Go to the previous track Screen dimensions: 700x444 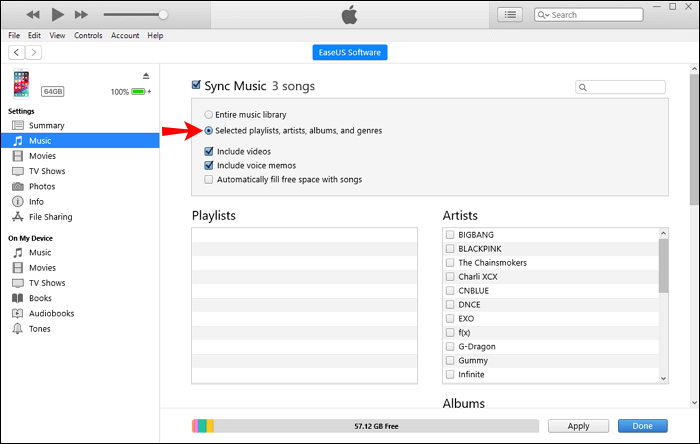(x=32, y=15)
